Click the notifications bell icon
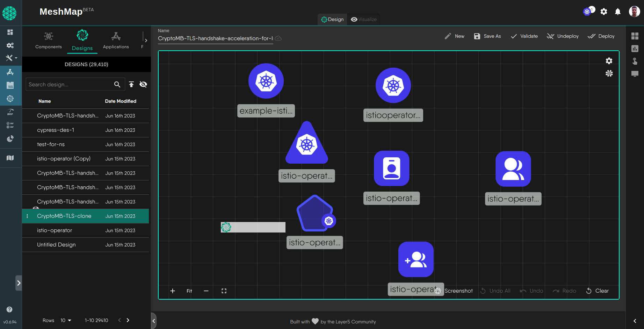 pos(617,12)
